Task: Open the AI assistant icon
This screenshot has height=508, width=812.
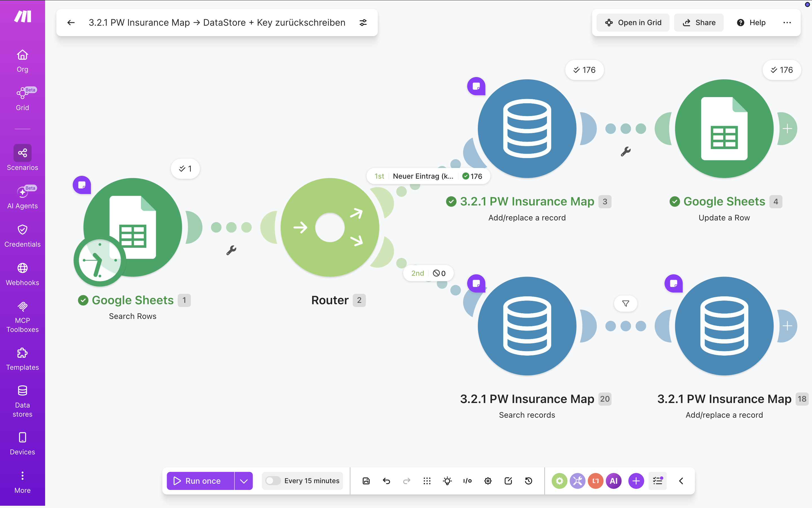Action: (614, 481)
